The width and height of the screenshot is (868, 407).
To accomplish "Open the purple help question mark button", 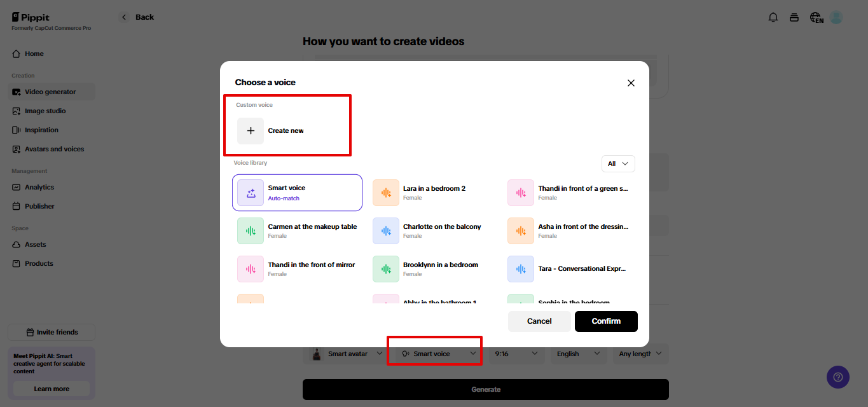I will click(x=838, y=377).
